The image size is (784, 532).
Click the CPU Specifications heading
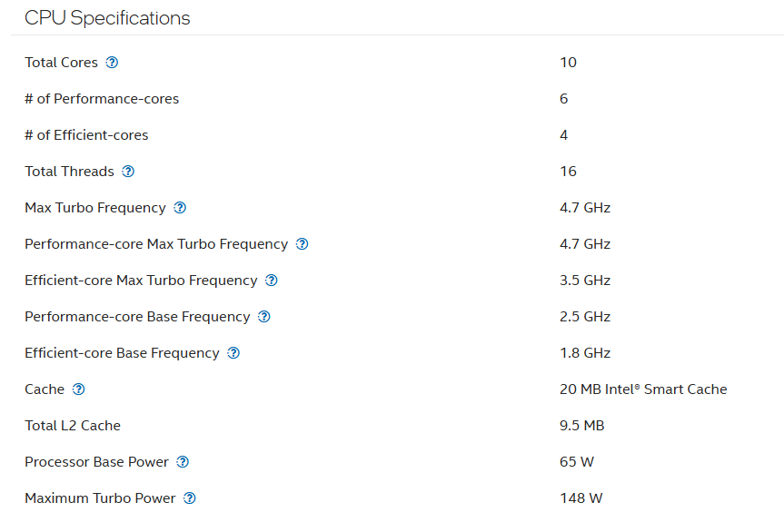(107, 18)
